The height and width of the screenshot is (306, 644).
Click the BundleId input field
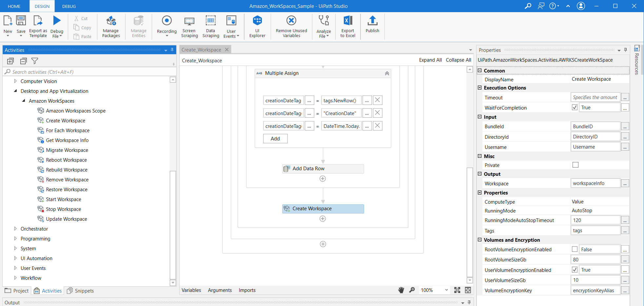[x=595, y=126]
